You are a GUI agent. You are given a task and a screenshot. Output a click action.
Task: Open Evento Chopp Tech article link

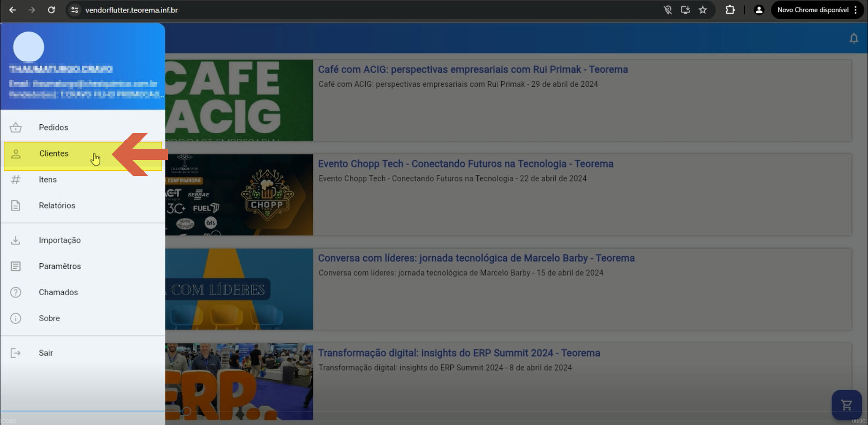click(x=466, y=164)
